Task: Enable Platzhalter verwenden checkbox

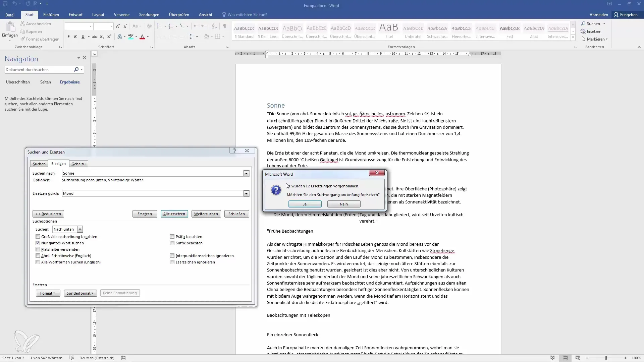Action: click(38, 249)
